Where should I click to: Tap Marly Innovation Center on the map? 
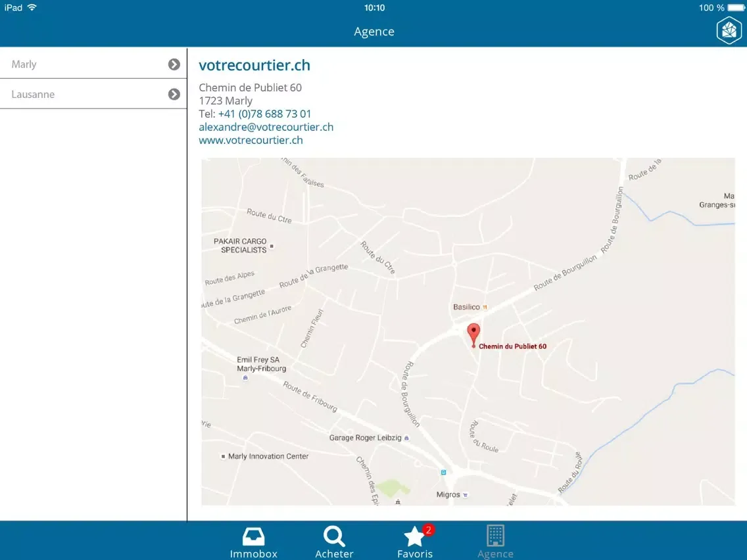coord(265,456)
